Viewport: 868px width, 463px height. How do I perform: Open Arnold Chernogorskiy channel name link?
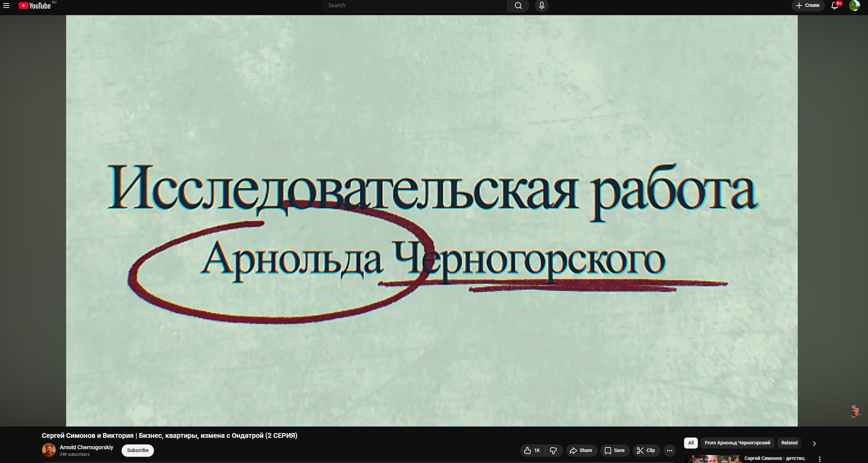(86, 447)
